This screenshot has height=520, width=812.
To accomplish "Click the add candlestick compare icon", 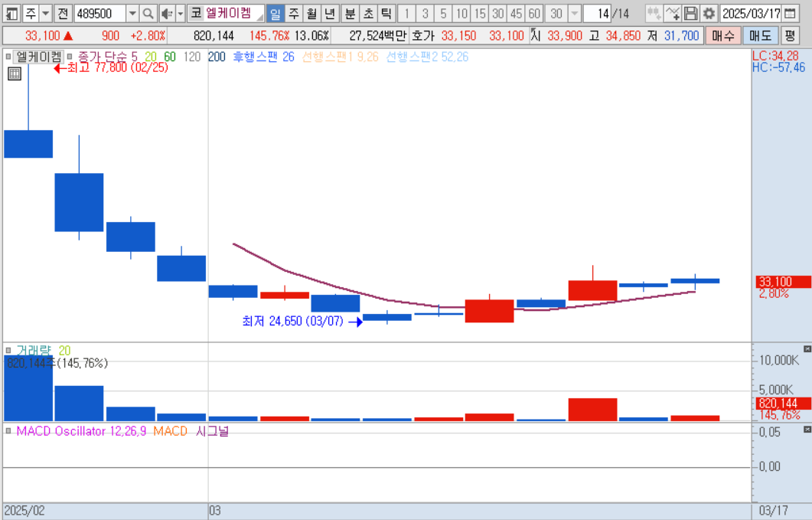I will (654, 14).
